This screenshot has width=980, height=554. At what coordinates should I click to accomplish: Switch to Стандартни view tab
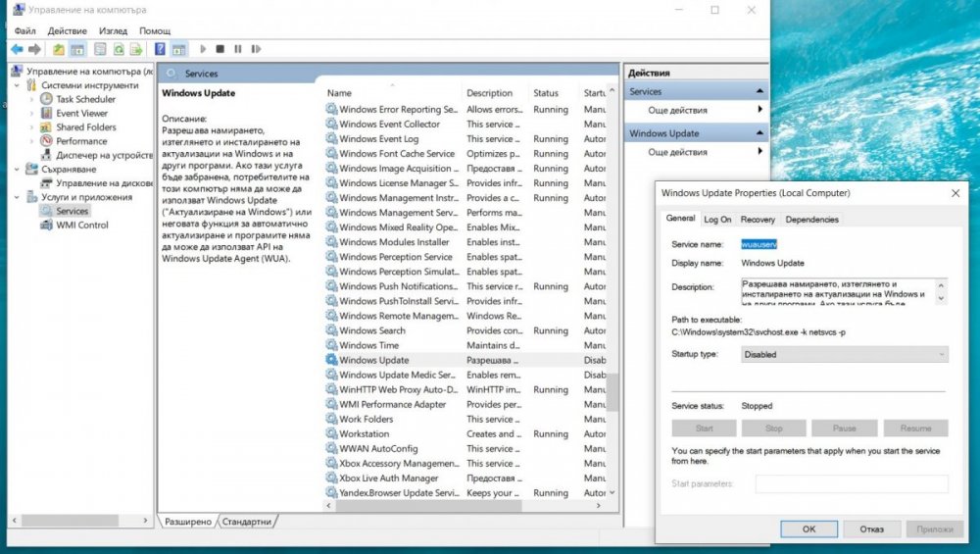click(246, 522)
